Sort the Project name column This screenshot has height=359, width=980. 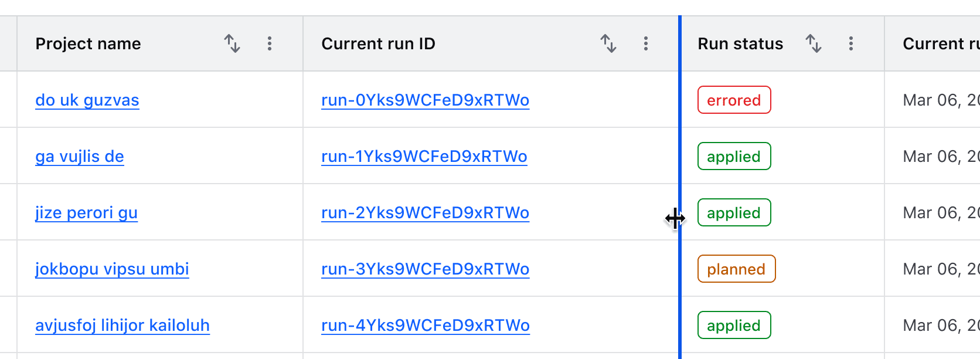232,43
